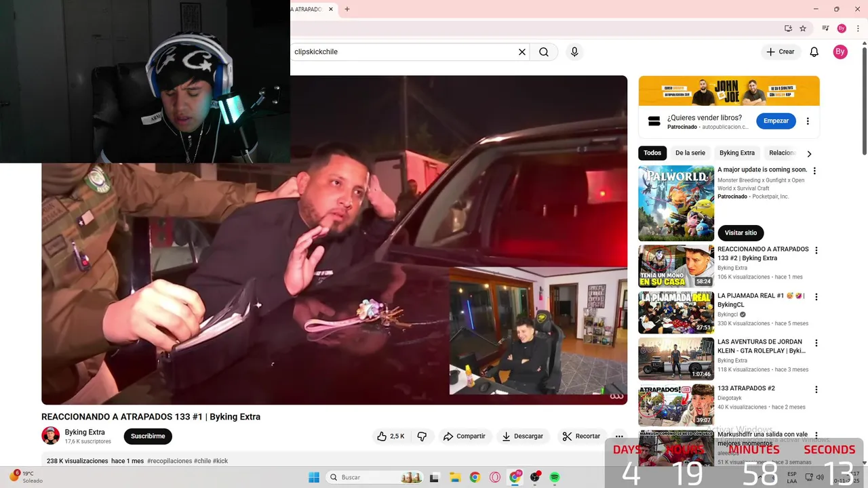Open options for the Palworld ad
The image size is (868, 488).
(814, 171)
